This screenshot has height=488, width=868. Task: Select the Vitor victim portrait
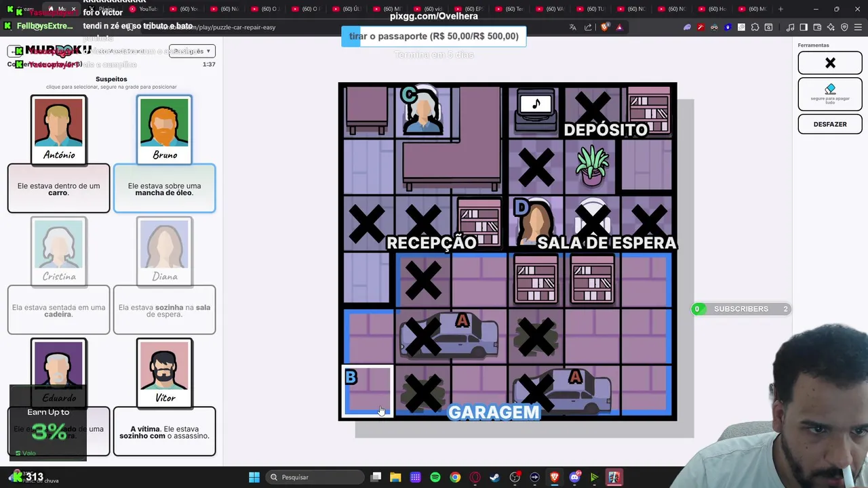[x=165, y=373]
